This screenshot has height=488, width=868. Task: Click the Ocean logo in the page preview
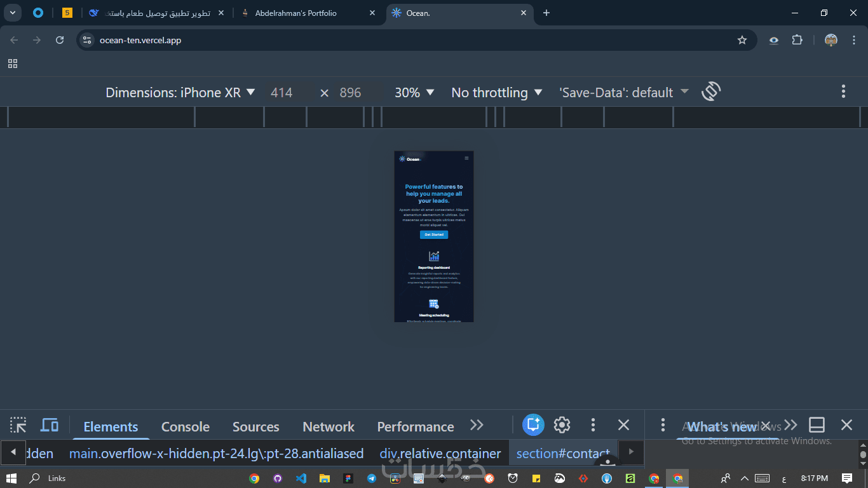pos(409,159)
